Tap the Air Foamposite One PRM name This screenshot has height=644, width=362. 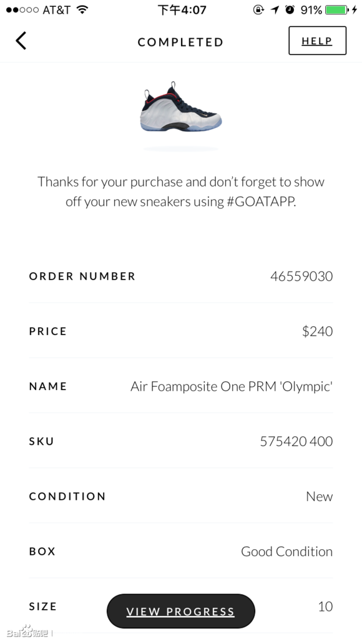tap(232, 386)
